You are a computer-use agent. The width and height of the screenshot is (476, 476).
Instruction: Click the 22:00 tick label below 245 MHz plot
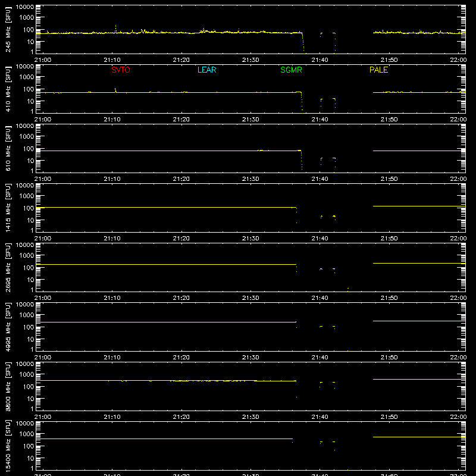(458, 60)
